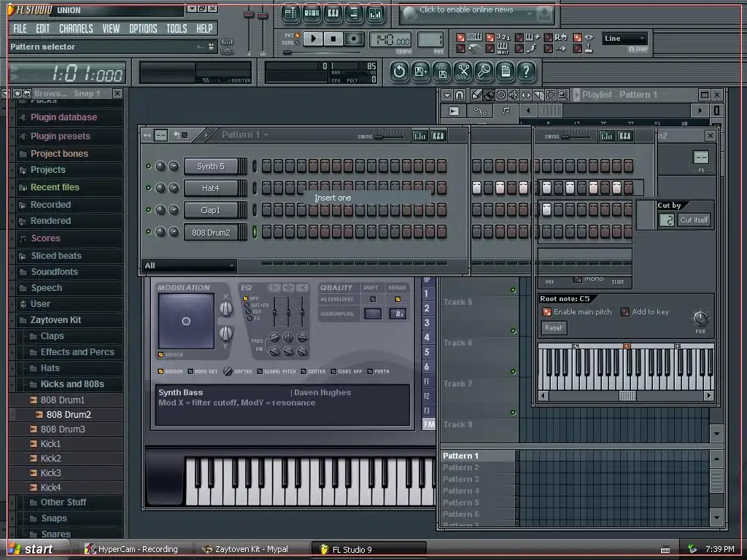Click the Reset root note button
Screen dimensions: 747x560
(554, 327)
